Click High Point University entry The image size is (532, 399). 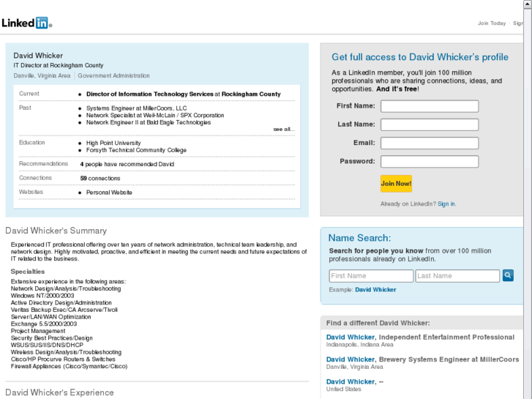pyautogui.click(x=113, y=143)
